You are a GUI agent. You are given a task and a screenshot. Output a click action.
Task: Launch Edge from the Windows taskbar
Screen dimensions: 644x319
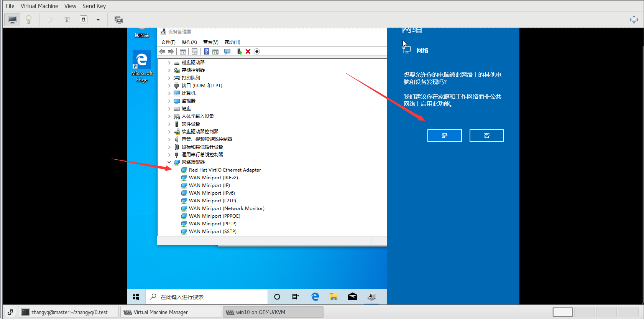tap(315, 297)
